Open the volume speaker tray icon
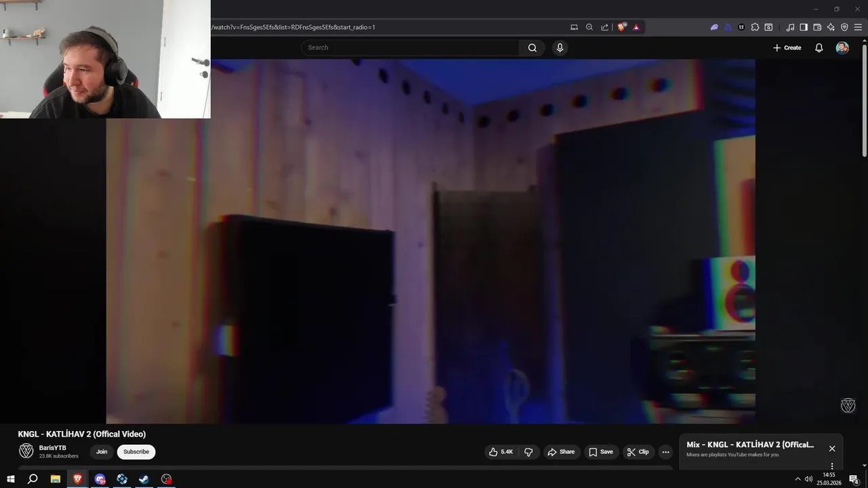Viewport: 868px width, 488px height. tap(808, 479)
